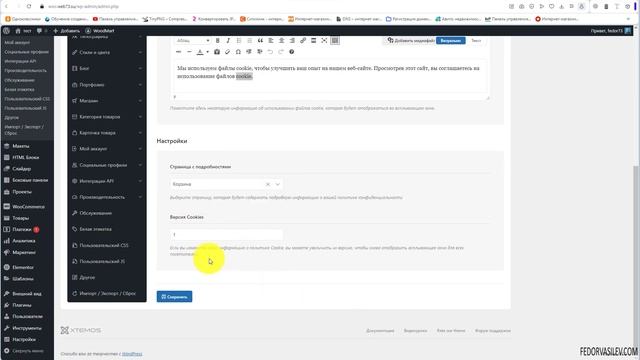Open the details page dropdown chevron
Image resolution: width=640 pixels, height=360 pixels.
point(278,184)
